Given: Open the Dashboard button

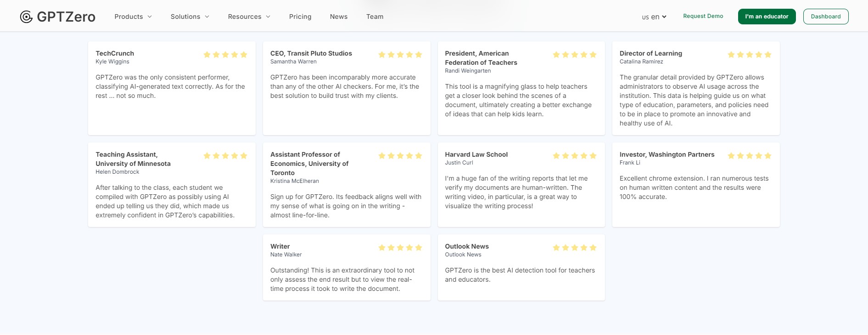Looking at the screenshot, I should (x=825, y=17).
